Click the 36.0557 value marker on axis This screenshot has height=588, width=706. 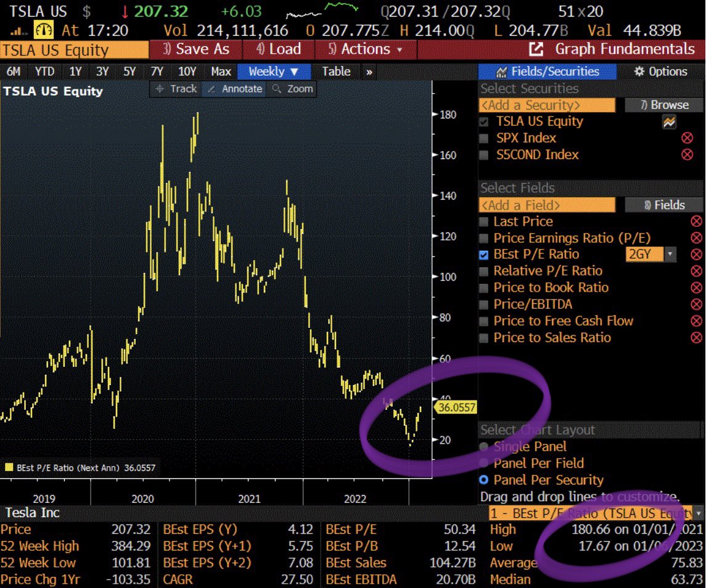point(455,407)
